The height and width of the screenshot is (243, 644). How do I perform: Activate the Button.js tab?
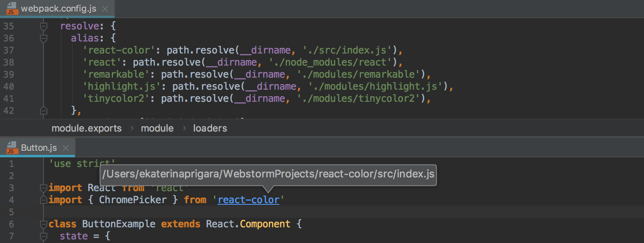click(39, 148)
